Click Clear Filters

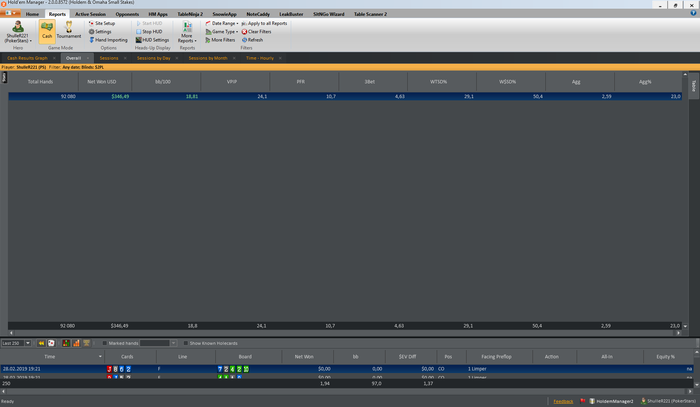point(257,32)
